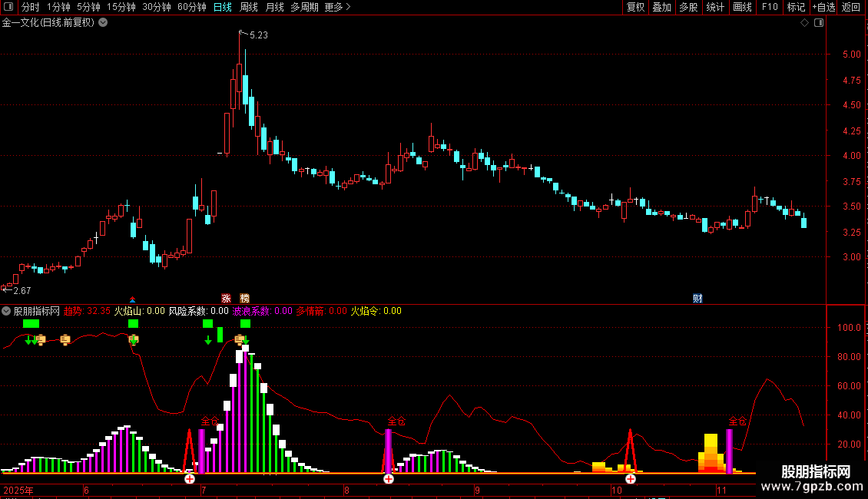Open chart settings icon beside 金一文化 title
Screen dimensions: 868x499
coord(103,23)
